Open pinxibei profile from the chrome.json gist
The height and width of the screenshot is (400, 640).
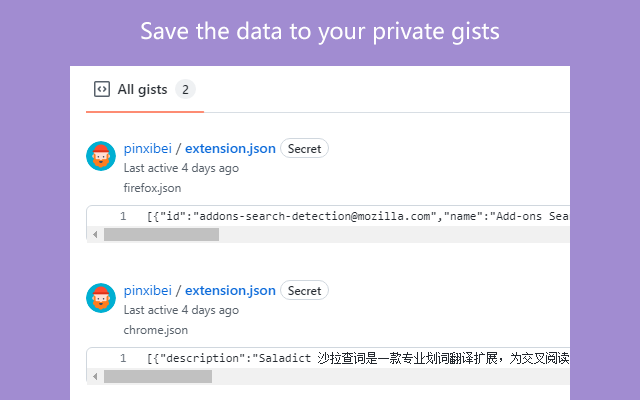(148, 290)
